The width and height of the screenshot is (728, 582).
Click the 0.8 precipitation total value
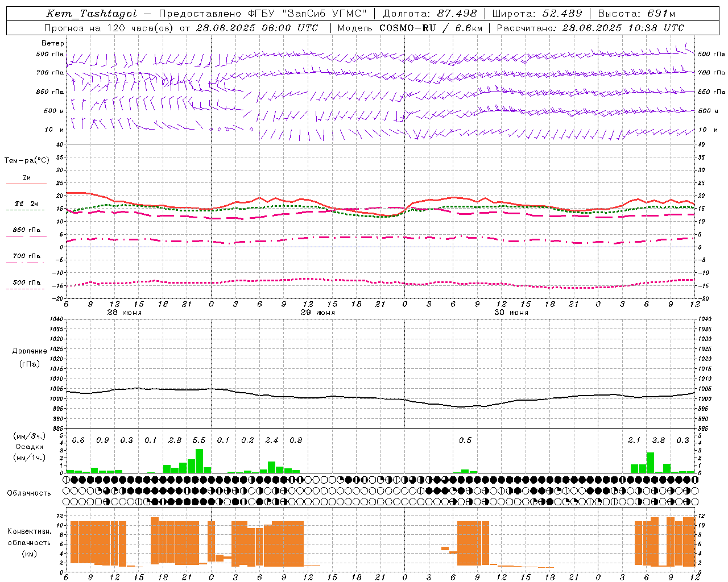point(296,440)
